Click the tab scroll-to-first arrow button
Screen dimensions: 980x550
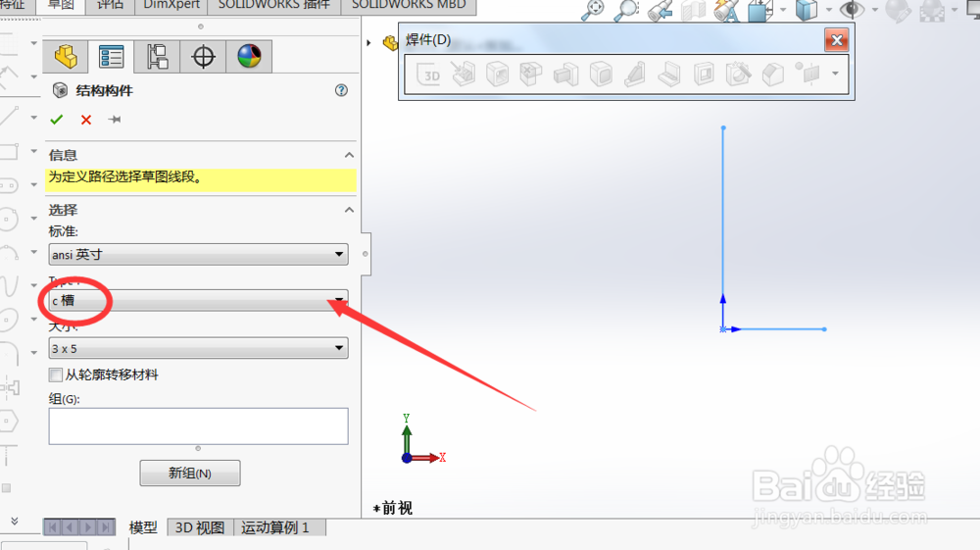(53, 527)
